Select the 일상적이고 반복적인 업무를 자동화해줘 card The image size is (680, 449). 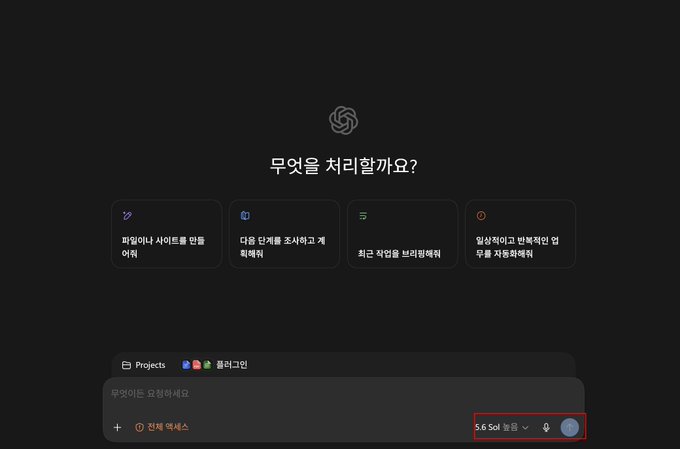pos(520,234)
